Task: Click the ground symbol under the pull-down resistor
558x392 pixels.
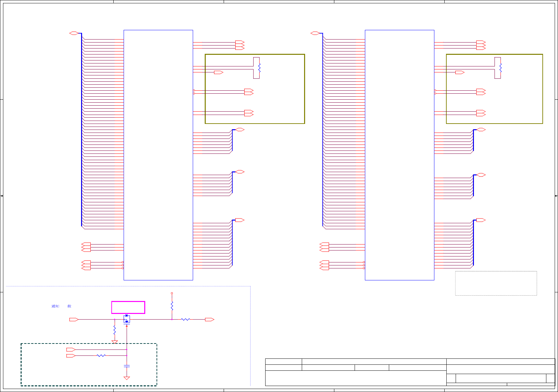Action: 115,342
